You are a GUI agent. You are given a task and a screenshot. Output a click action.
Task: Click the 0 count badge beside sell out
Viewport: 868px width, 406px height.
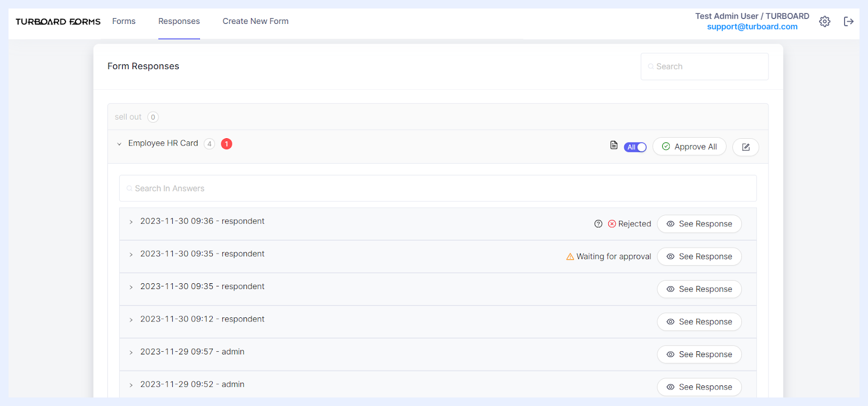(153, 117)
